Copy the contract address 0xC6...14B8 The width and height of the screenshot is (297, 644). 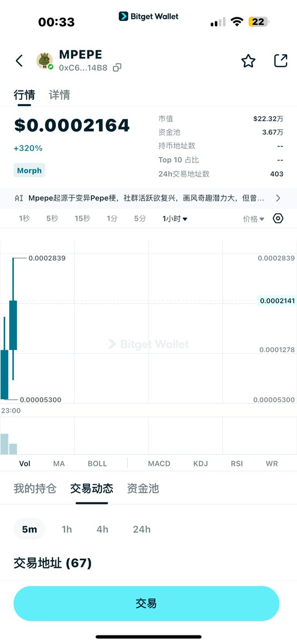pyautogui.click(x=117, y=68)
